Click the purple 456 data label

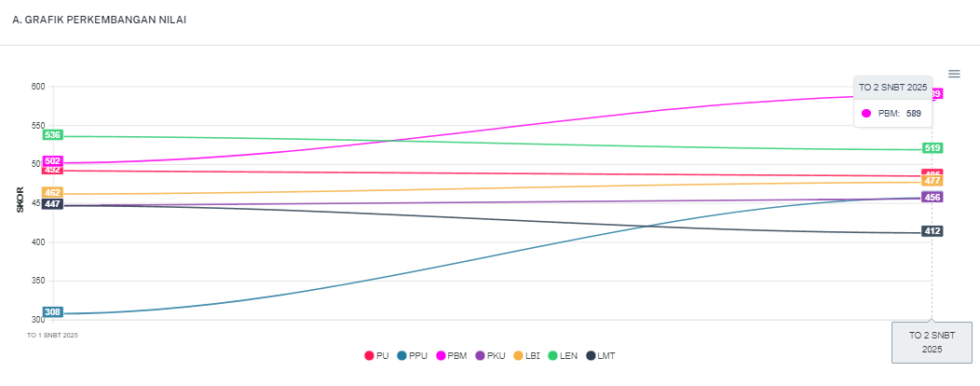point(932,198)
